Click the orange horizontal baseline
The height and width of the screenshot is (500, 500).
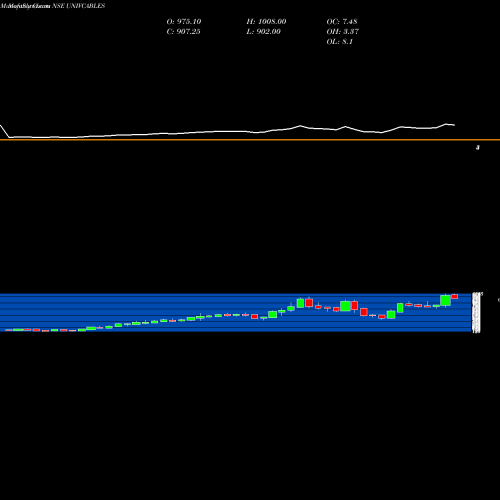pyautogui.click(x=250, y=140)
